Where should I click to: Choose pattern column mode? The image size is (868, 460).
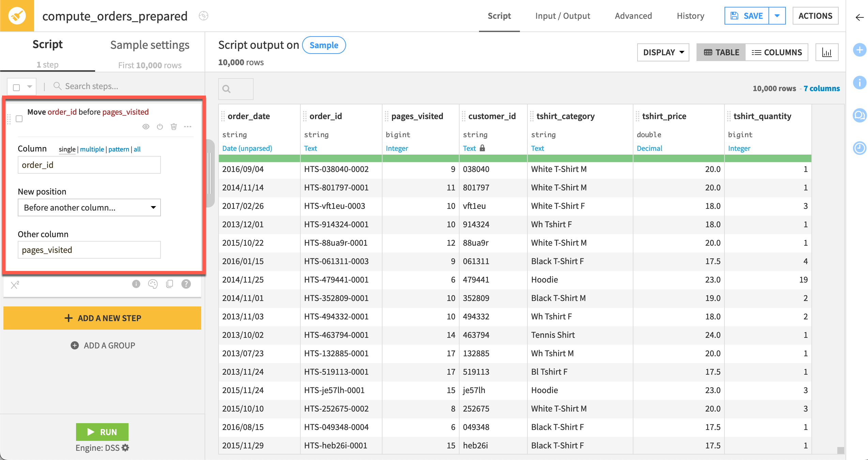(x=119, y=149)
